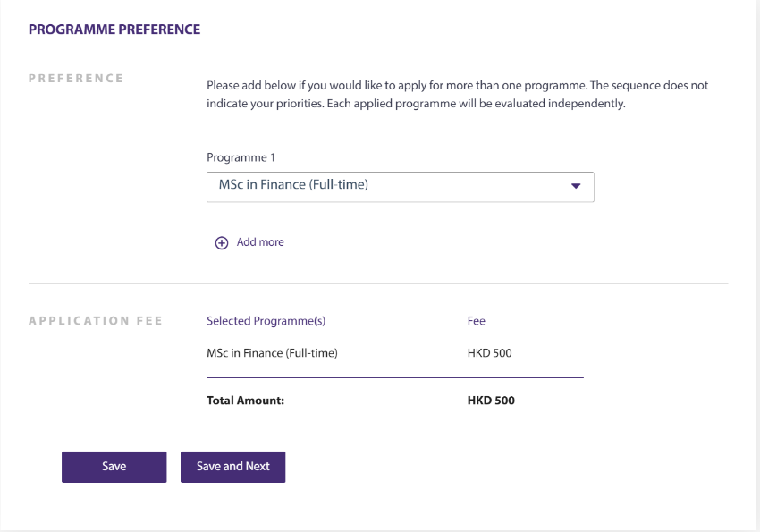Click the APPLICATION FEE section label
The height and width of the screenshot is (532, 760).
click(96, 321)
